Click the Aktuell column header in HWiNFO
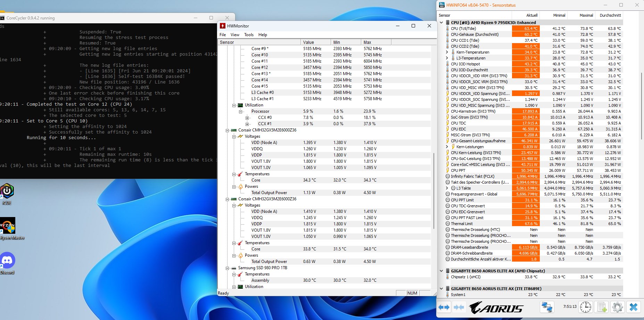 [x=526, y=15]
